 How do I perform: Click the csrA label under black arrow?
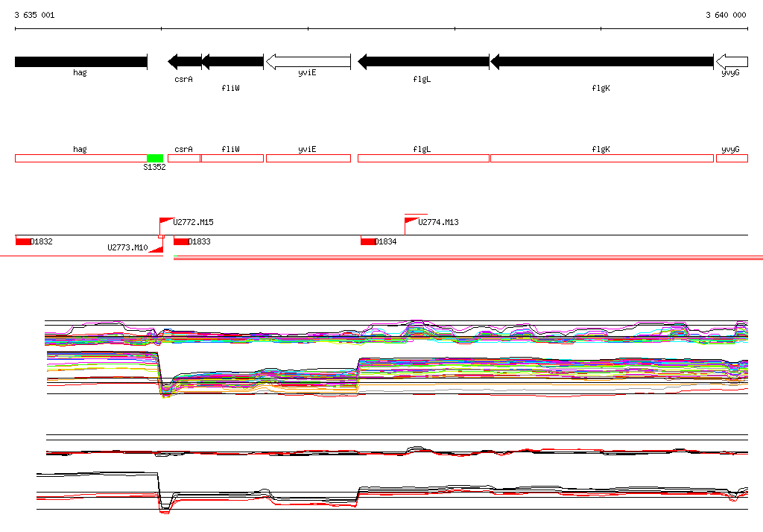[183, 79]
